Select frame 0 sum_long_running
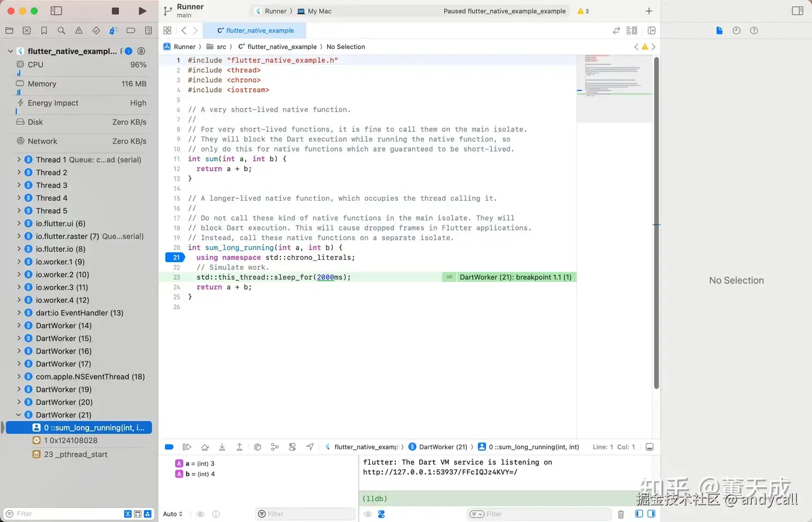The image size is (812, 522). point(78,428)
